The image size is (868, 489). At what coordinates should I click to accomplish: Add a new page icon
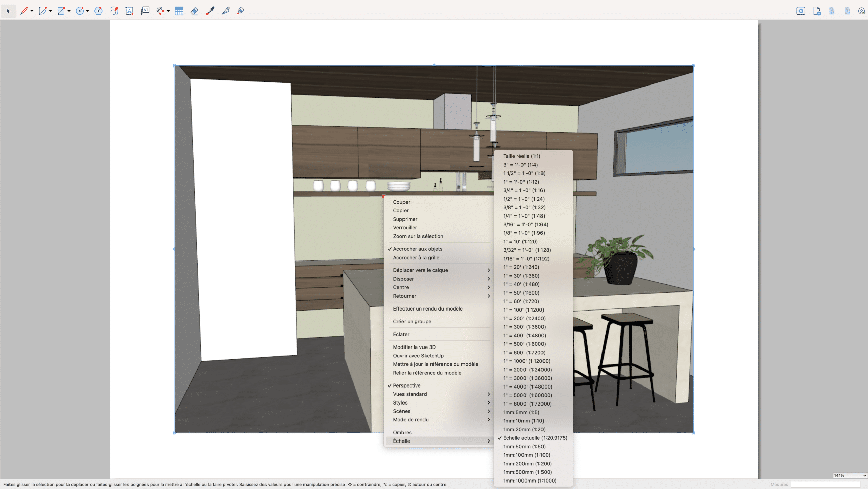pyautogui.click(x=817, y=11)
